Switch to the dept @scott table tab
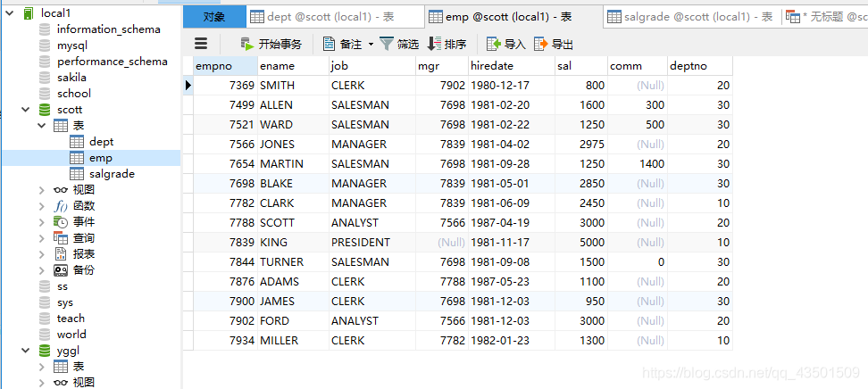 point(335,17)
